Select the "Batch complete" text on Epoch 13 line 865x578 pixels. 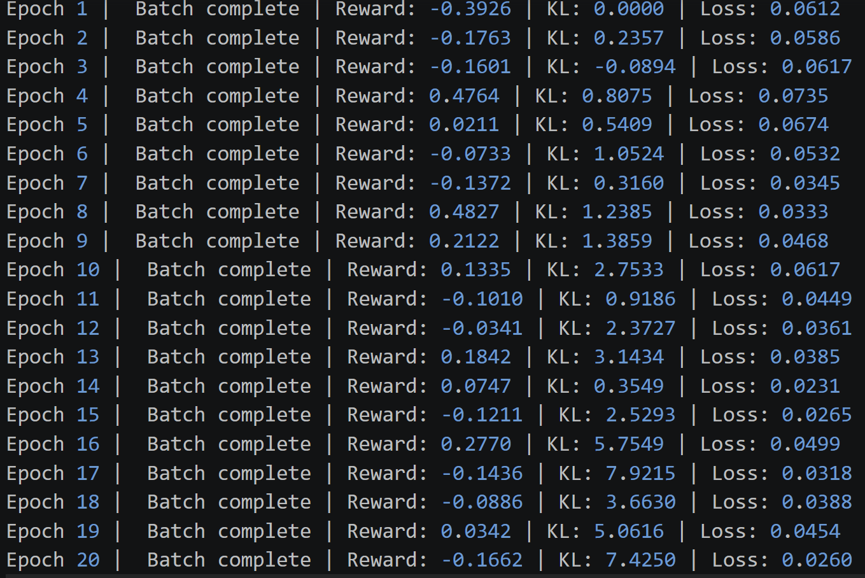point(229,357)
